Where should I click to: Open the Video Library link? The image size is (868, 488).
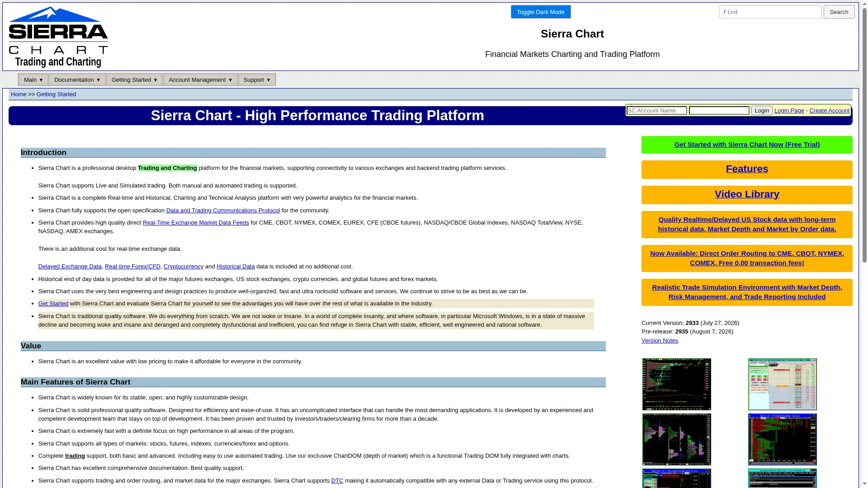coord(747,194)
